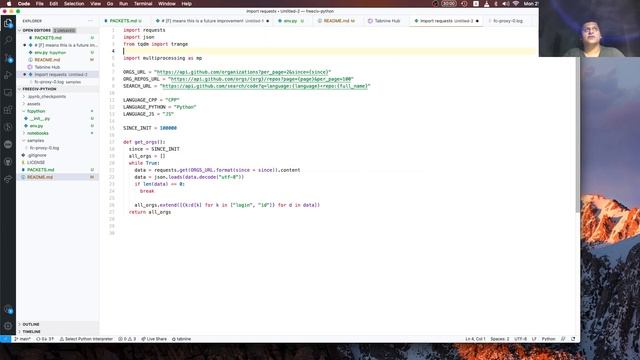The width and height of the screenshot is (640, 360).
Task: Open the Accounts menu in activity bar
Action: pyautogui.click(x=8, y=309)
